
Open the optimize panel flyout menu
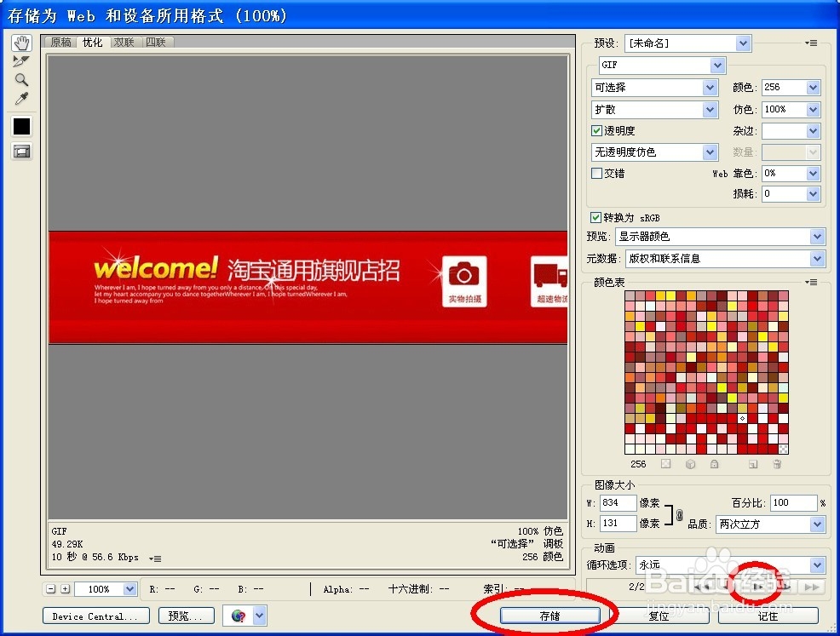point(812,43)
